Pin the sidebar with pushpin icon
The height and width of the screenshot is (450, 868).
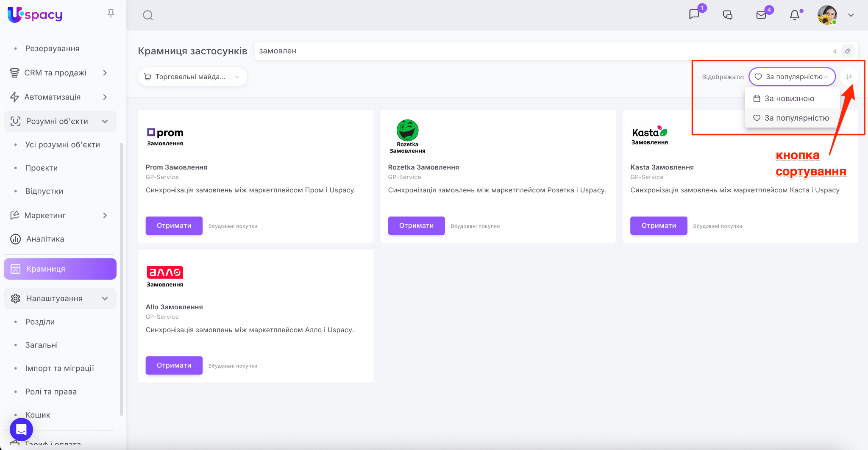(111, 14)
